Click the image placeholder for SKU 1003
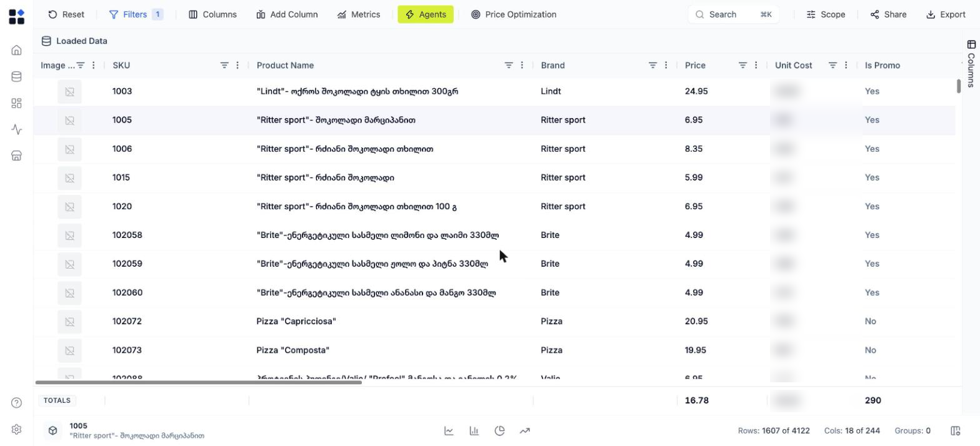Screen dimensions: 980x446 click(x=69, y=91)
